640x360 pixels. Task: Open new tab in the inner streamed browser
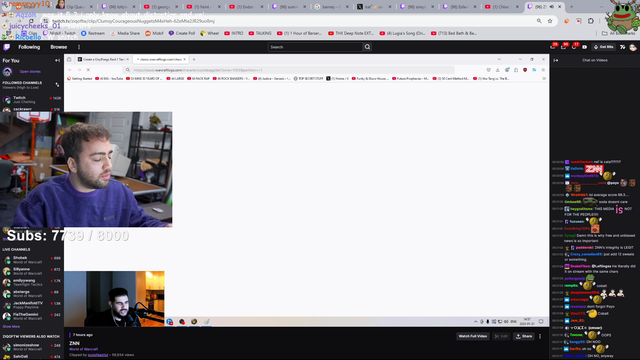point(194,59)
